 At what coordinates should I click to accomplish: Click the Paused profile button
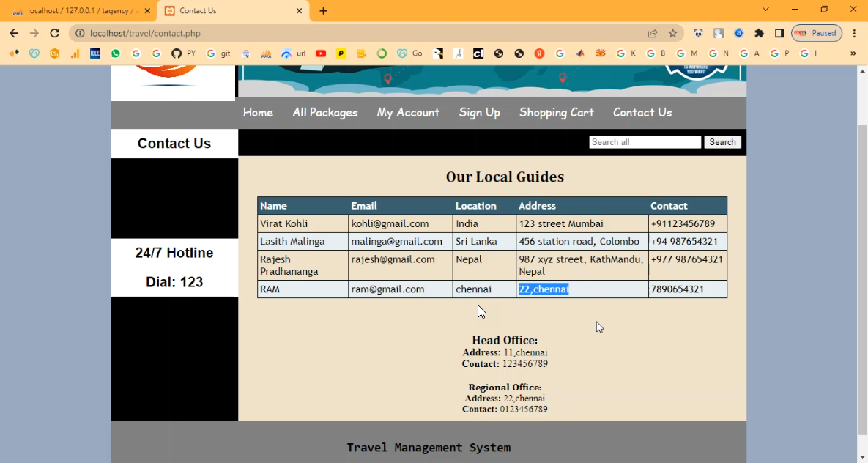[x=816, y=33]
